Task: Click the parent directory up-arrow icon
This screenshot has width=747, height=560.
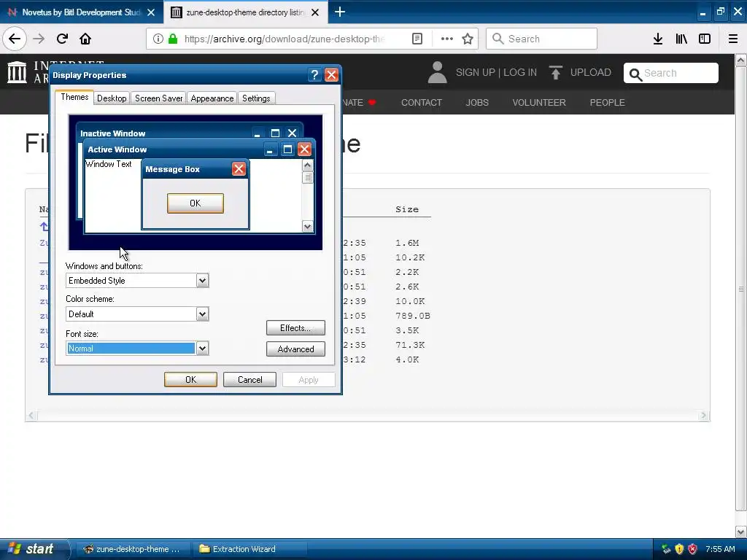Action: (x=44, y=227)
